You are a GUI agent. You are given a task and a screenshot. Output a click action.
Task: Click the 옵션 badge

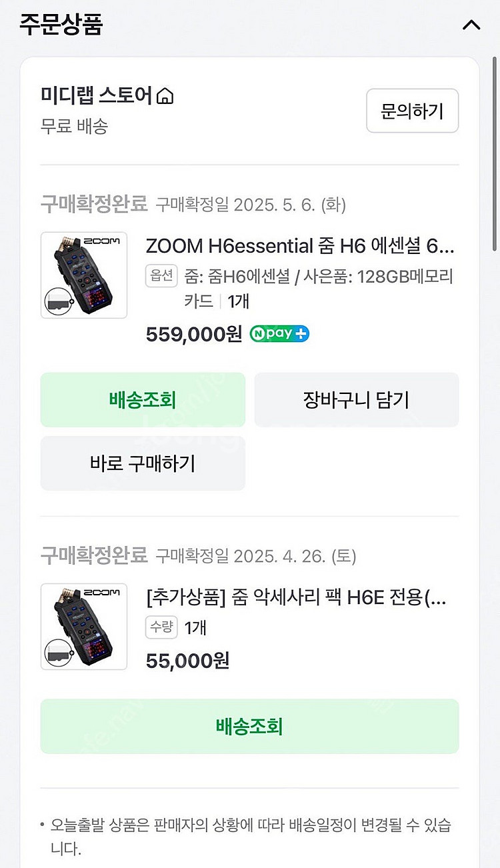tap(161, 276)
